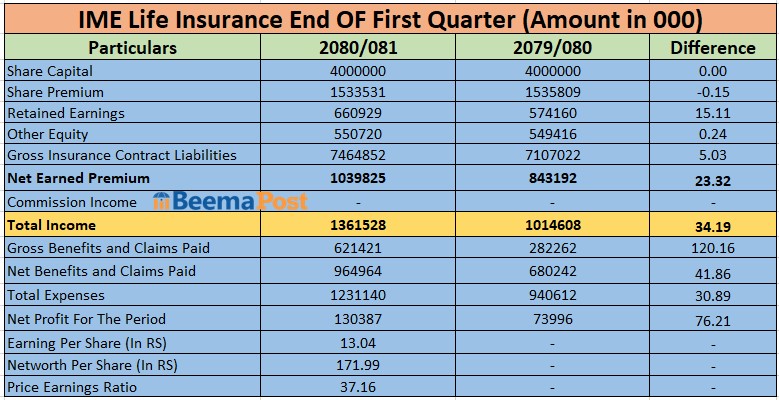Click Net Benefits and Claims value 680242

[x=552, y=271]
